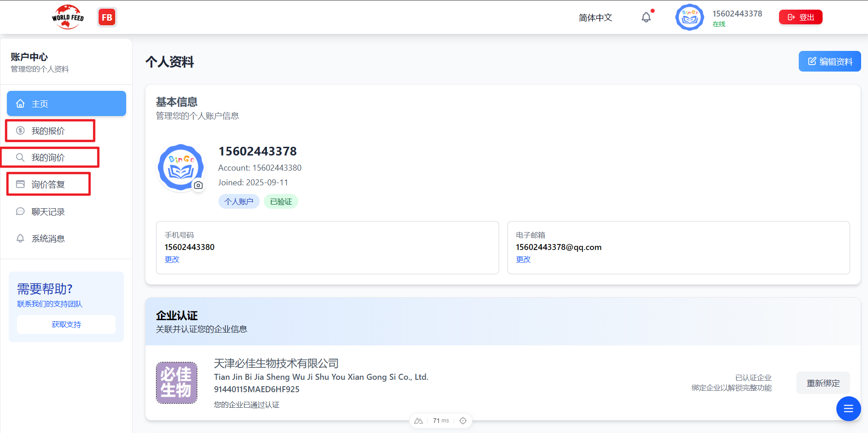Click the 必佳生物 company logo thumbnail
This screenshot has height=433, width=868.
point(176,383)
